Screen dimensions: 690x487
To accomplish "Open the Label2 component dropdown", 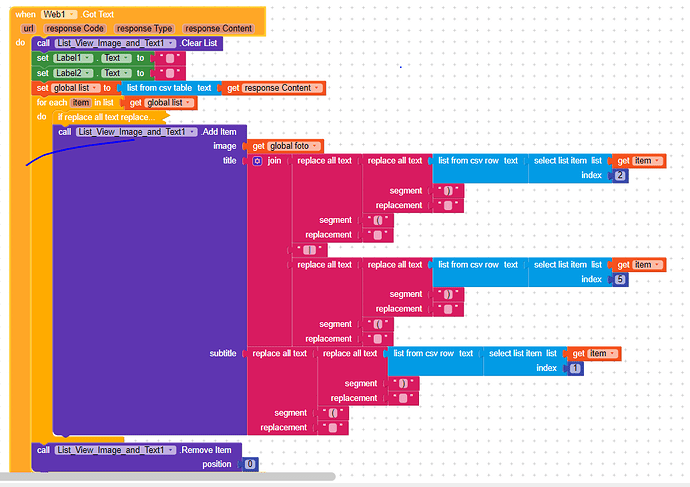I will pos(88,73).
